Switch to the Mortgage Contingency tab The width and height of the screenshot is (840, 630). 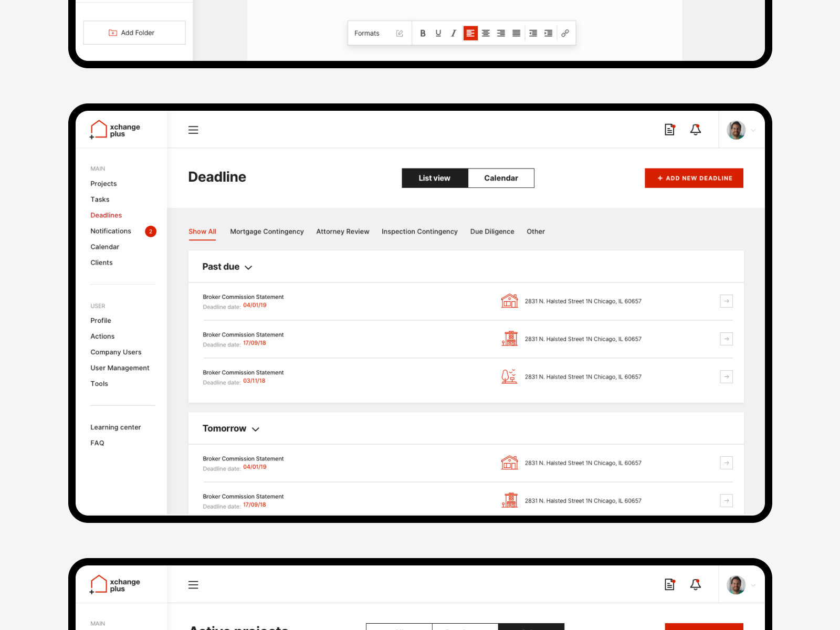[267, 232]
